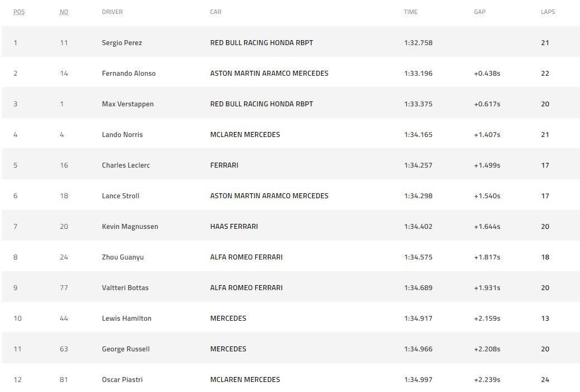Open Kevin Magnussen driver entry
The width and height of the screenshot is (580, 392).
click(130, 226)
